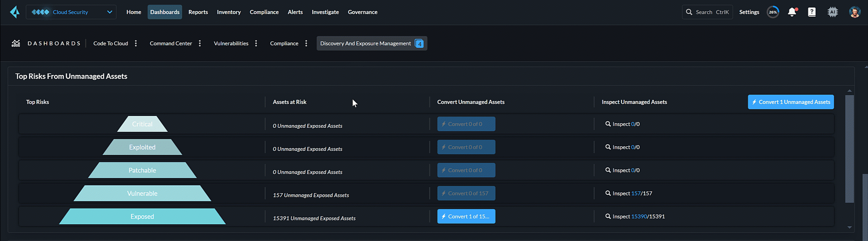Click the table scrollbar down arrow
Viewport: 868px width, 241px height.
(849, 227)
